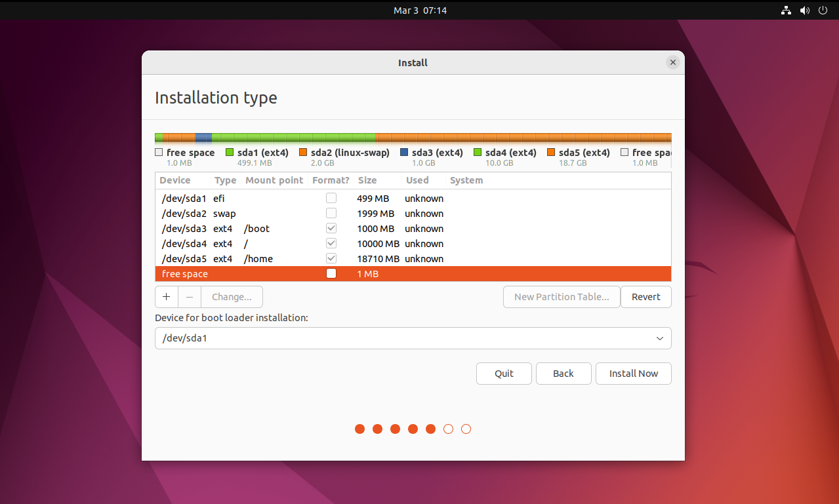
Task: Click the Size column header
Action: coord(367,180)
